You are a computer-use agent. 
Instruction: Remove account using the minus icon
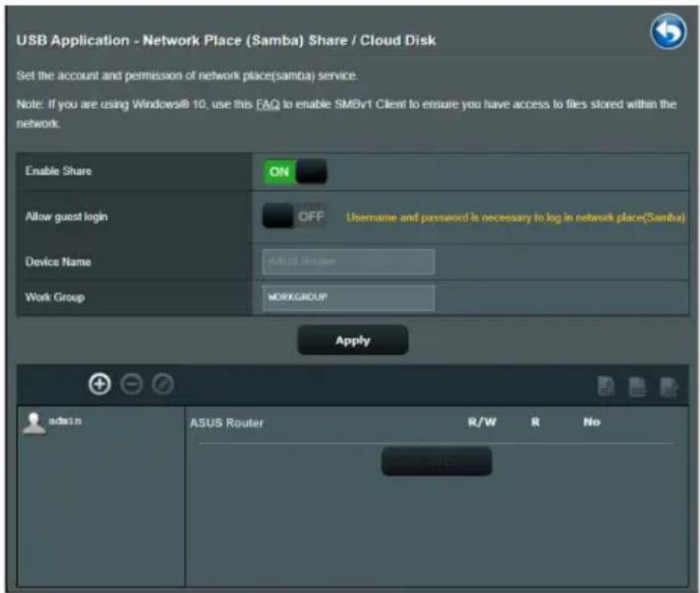pyautogui.click(x=132, y=385)
